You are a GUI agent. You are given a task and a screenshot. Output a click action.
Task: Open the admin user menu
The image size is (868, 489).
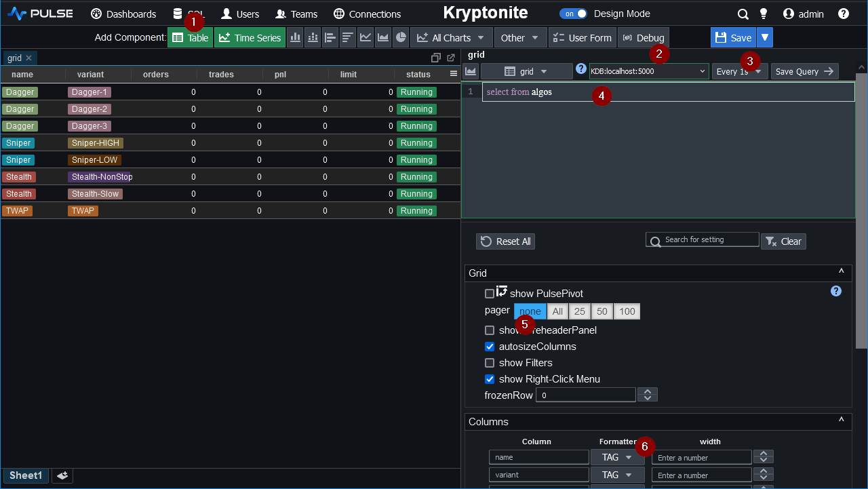804,14
